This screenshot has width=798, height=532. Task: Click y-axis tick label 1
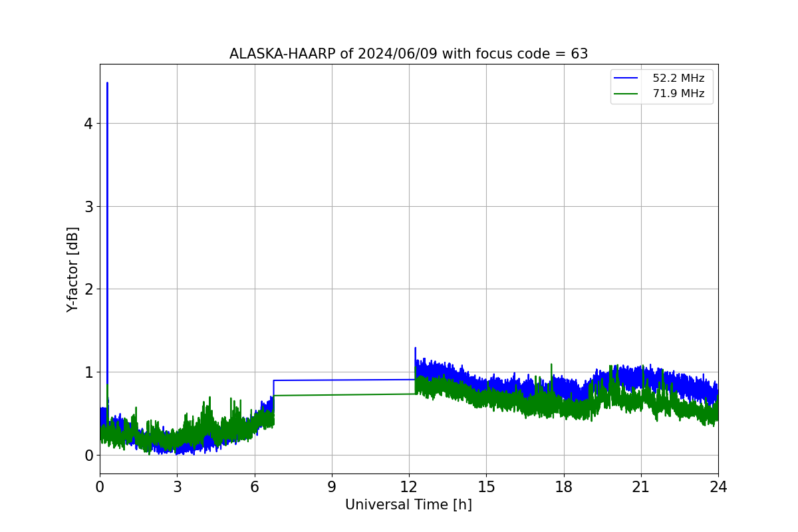tap(88, 372)
